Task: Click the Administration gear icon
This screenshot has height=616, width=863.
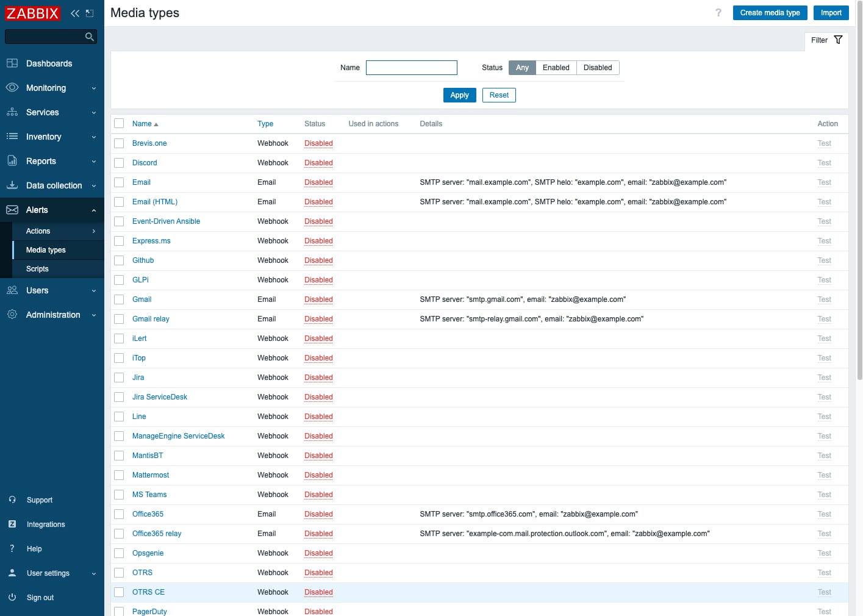Action: pyautogui.click(x=13, y=315)
